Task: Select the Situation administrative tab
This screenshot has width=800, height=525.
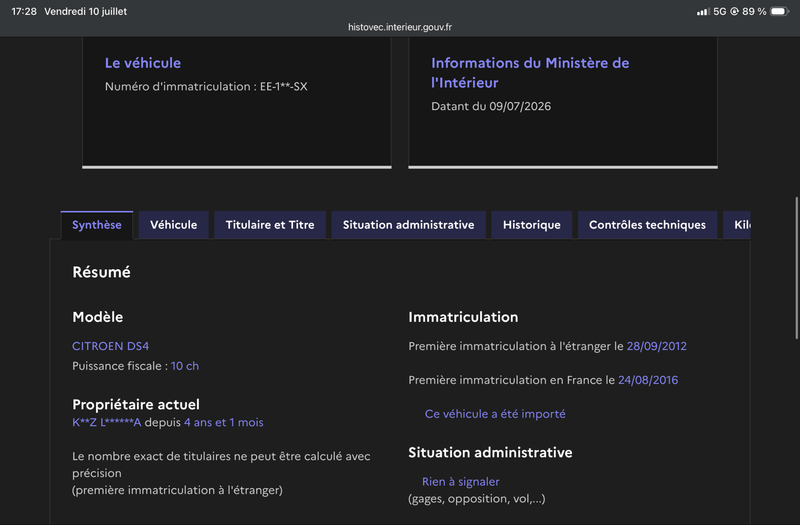Action: [x=408, y=225]
